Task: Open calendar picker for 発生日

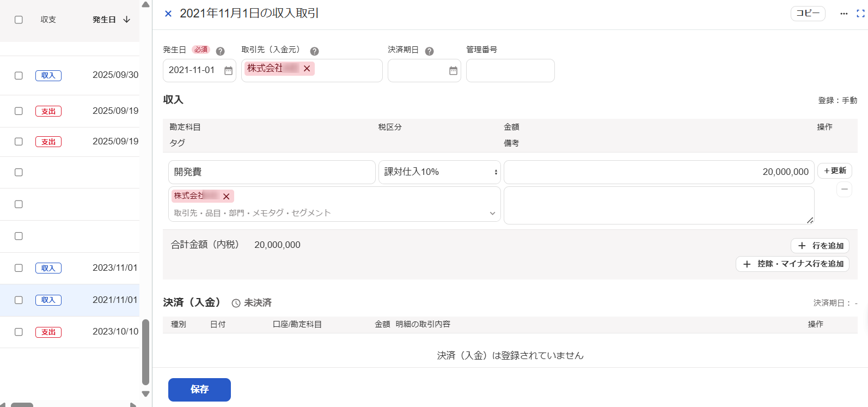Action: click(x=229, y=71)
